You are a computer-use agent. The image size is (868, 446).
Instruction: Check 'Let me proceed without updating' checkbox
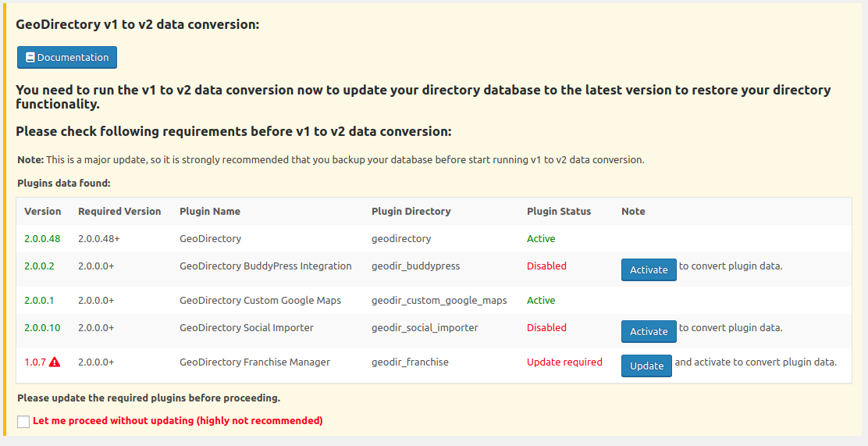(x=23, y=422)
